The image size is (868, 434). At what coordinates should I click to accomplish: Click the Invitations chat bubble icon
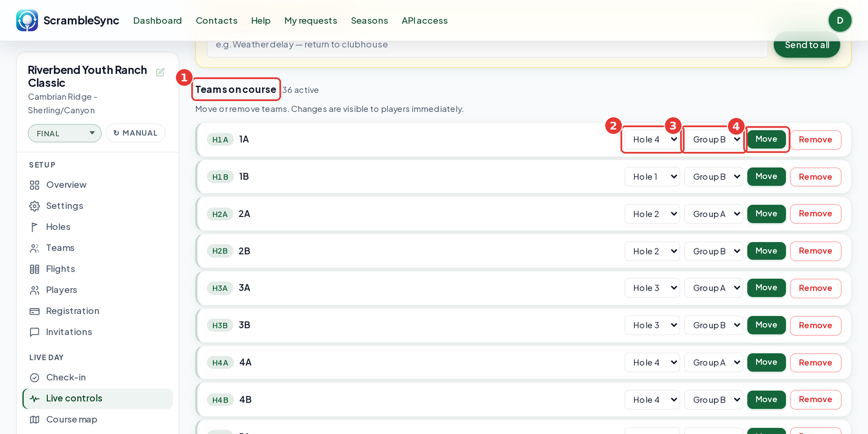tap(35, 332)
